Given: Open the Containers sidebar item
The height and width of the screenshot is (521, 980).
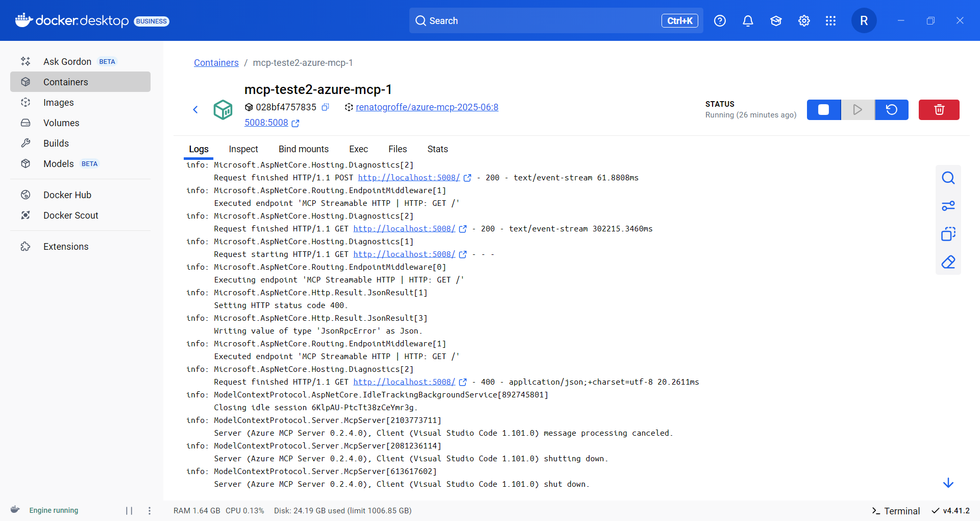Looking at the screenshot, I should (x=80, y=82).
